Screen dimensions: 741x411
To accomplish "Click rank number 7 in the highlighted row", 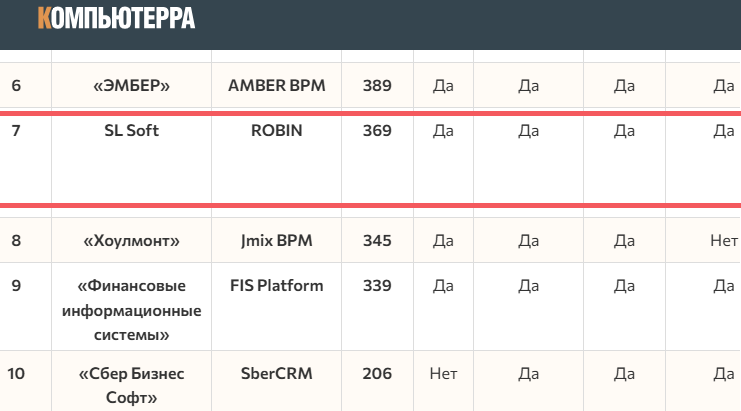I will [16, 131].
